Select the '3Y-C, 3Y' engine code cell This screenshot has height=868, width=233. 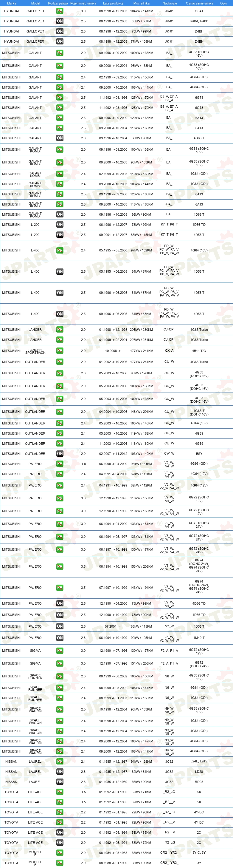pyautogui.click(x=199, y=853)
